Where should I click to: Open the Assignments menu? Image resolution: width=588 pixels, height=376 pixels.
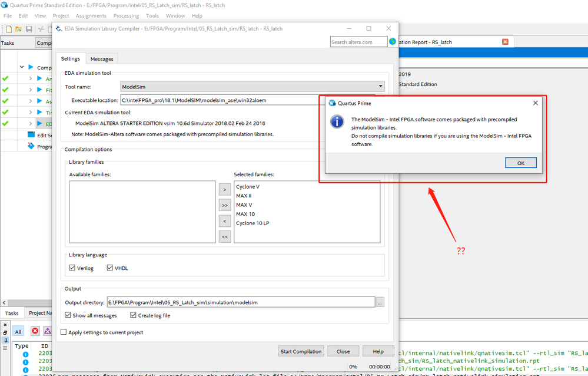(x=91, y=16)
